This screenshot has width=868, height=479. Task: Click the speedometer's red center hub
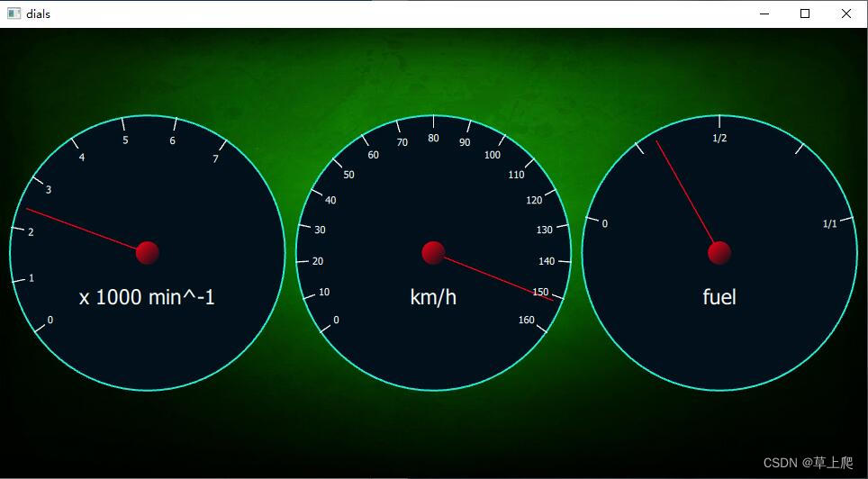[433, 252]
